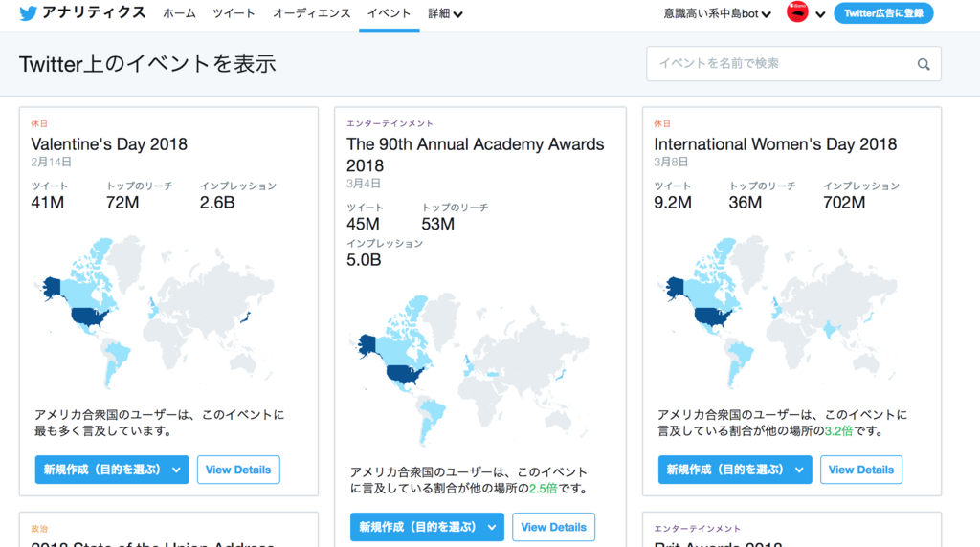This screenshot has height=547, width=980.
Task: Click the 9.2M tweets value
Action: point(673,203)
